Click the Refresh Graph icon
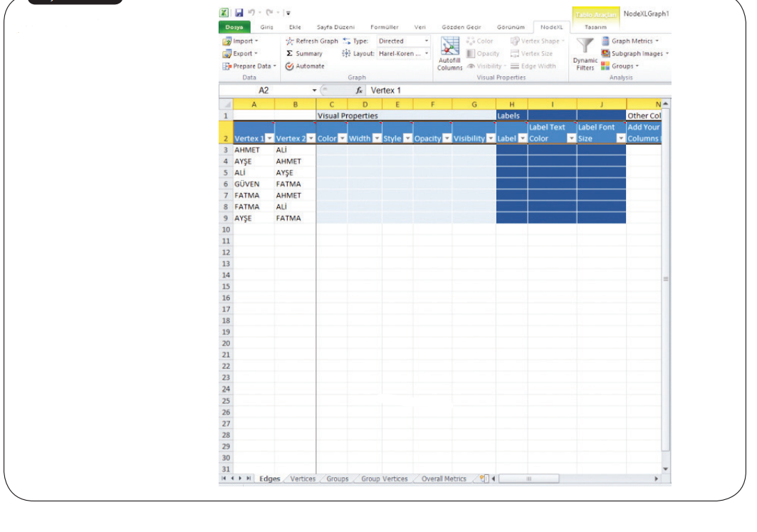The height and width of the screenshot is (532, 757). [290, 41]
